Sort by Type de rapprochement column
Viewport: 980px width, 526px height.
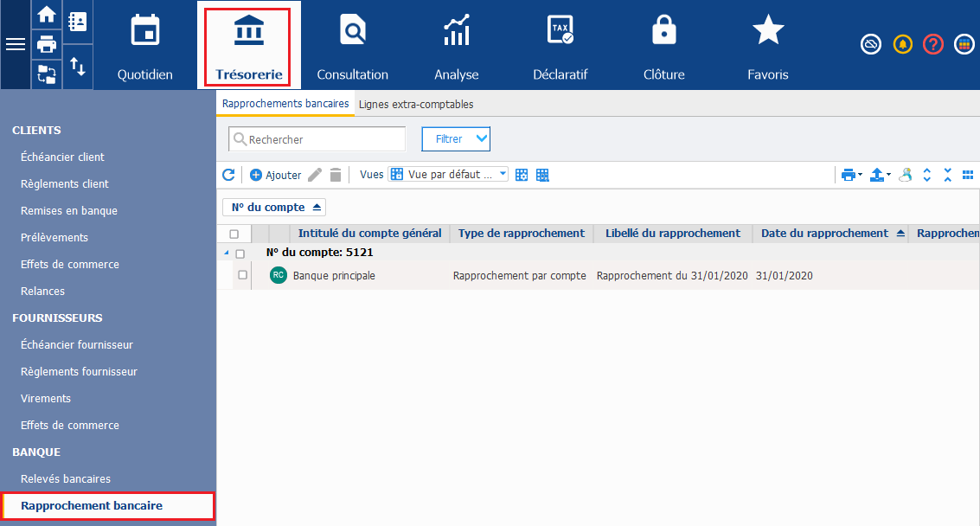coord(522,234)
